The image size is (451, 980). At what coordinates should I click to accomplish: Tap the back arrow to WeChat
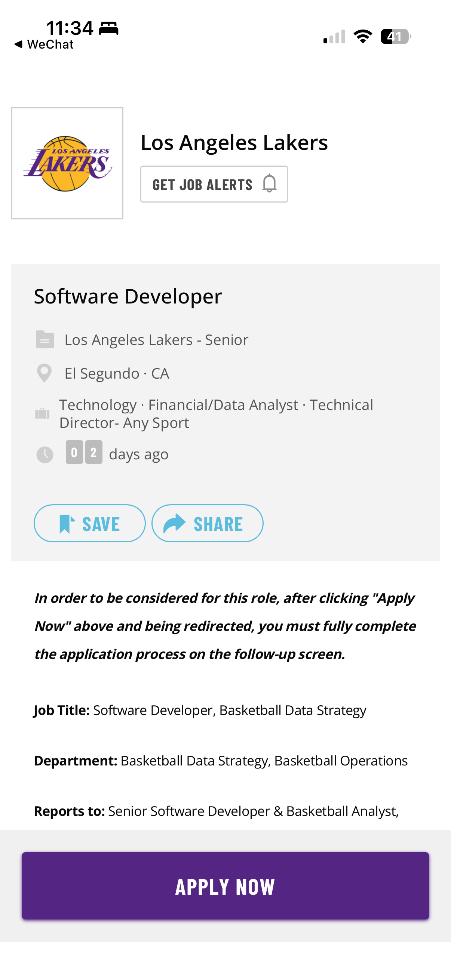pyautogui.click(x=18, y=44)
